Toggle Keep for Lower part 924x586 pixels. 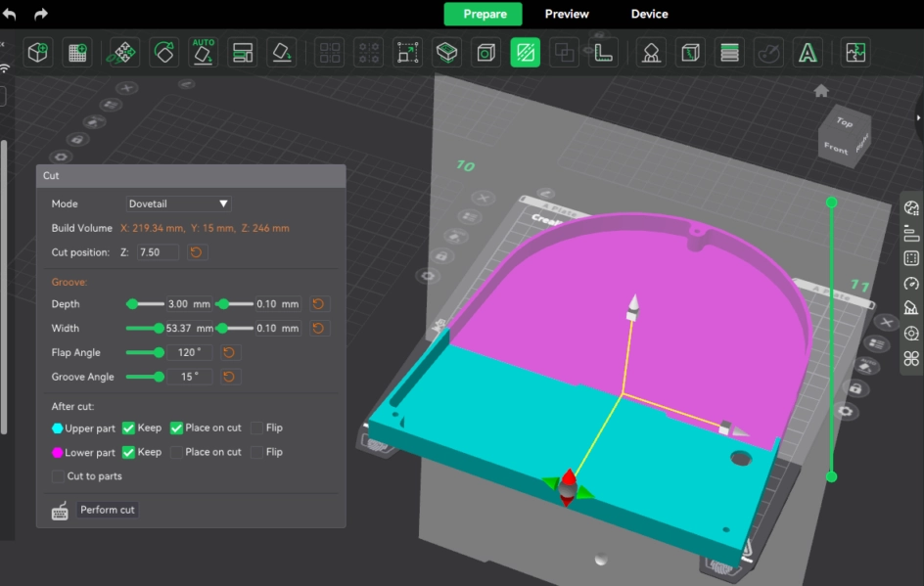128,452
